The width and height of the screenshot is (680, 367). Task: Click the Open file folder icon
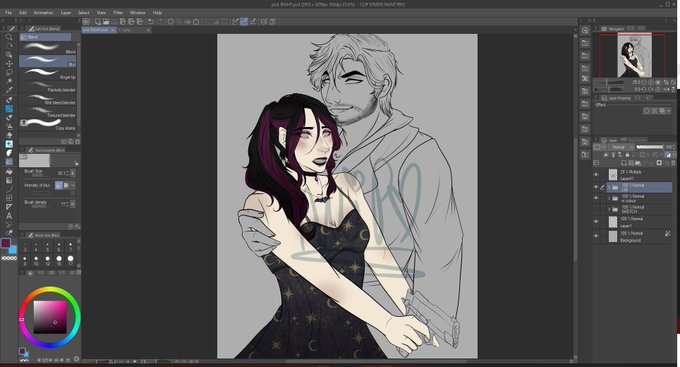[106, 22]
